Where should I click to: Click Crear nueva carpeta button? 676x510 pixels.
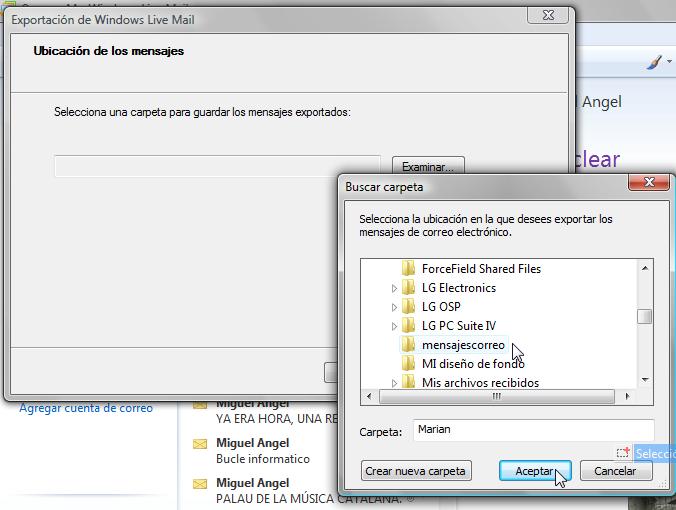click(416, 471)
